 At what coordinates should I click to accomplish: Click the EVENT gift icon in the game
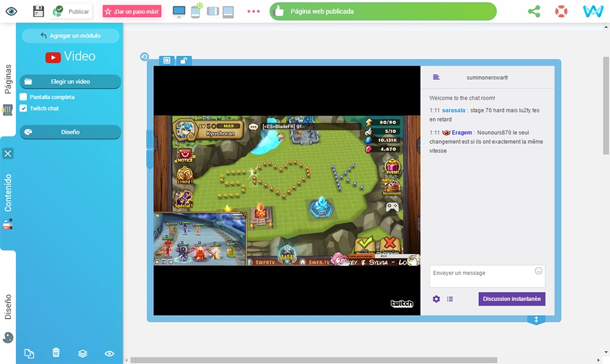pos(392,167)
